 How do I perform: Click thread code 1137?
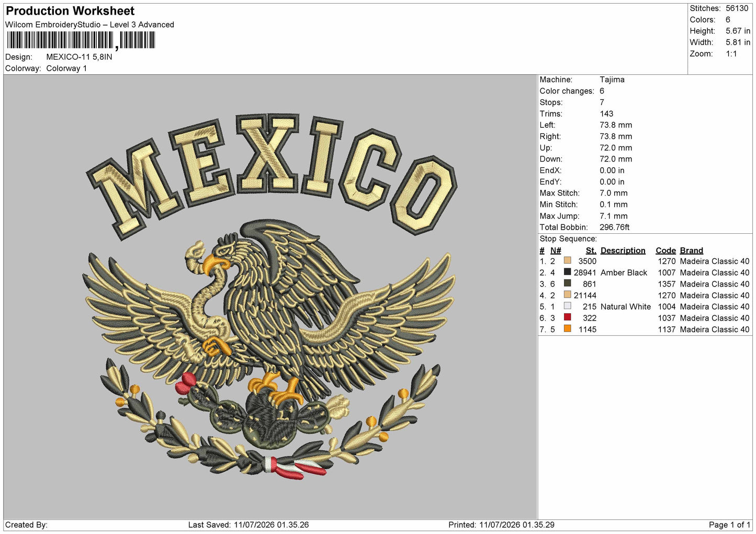point(667,330)
